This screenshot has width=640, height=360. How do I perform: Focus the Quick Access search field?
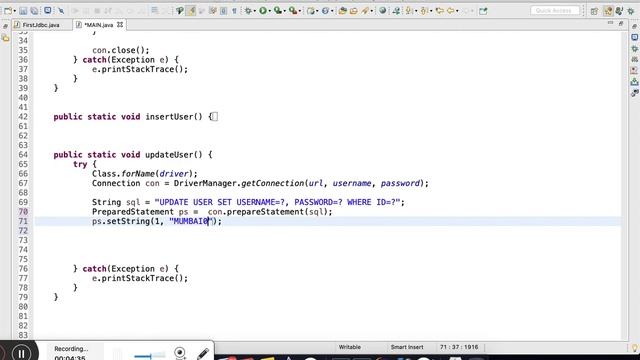(x=555, y=11)
